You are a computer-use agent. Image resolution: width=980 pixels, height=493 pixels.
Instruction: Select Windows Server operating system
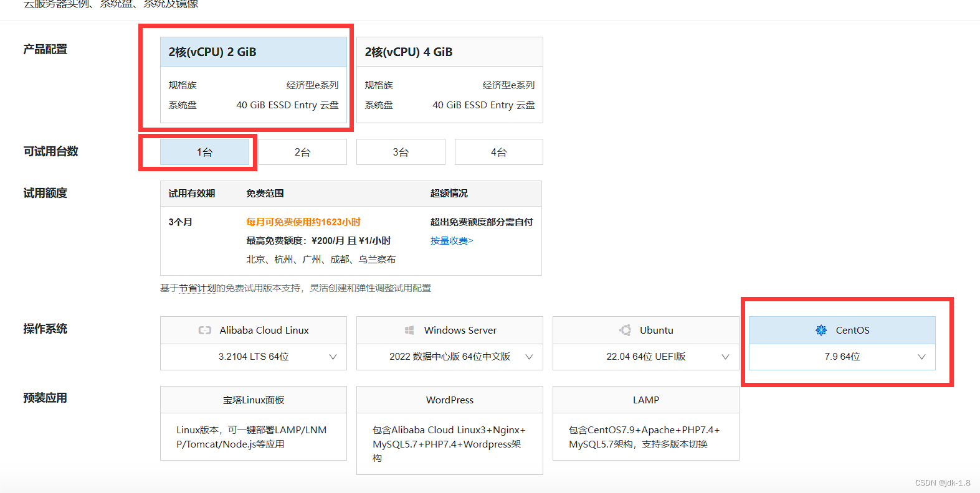449,331
